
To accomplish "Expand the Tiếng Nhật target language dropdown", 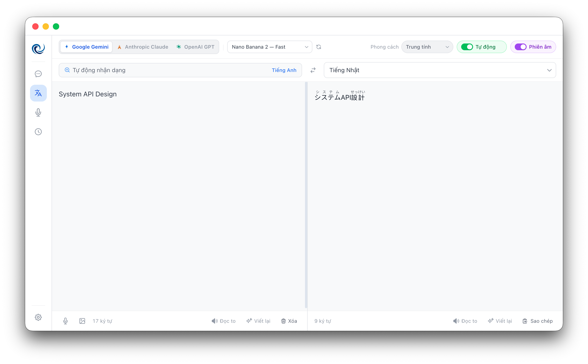I will (440, 70).
